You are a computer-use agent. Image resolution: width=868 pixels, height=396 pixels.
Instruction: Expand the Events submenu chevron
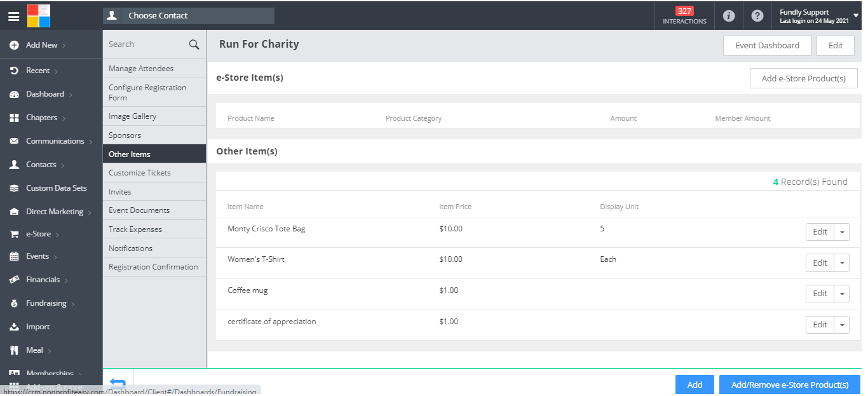(x=55, y=257)
